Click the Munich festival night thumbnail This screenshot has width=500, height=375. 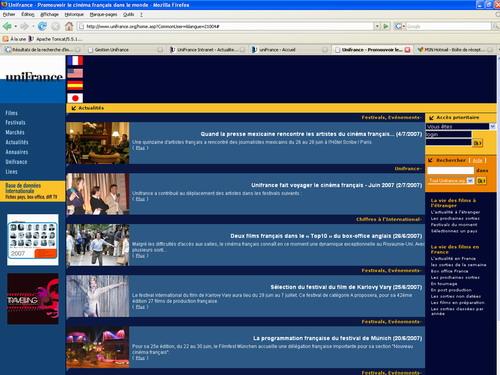click(x=98, y=347)
